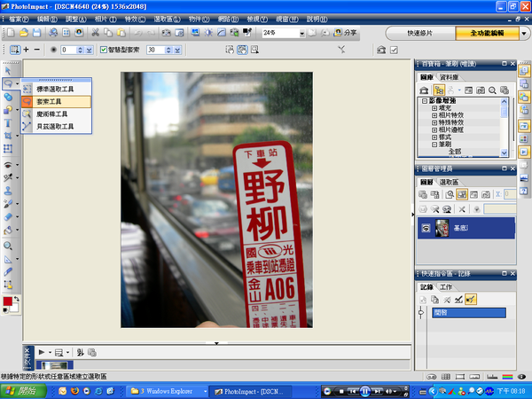Select 全部 under 筆刷 in tree
The image size is (532, 399).
(455, 152)
